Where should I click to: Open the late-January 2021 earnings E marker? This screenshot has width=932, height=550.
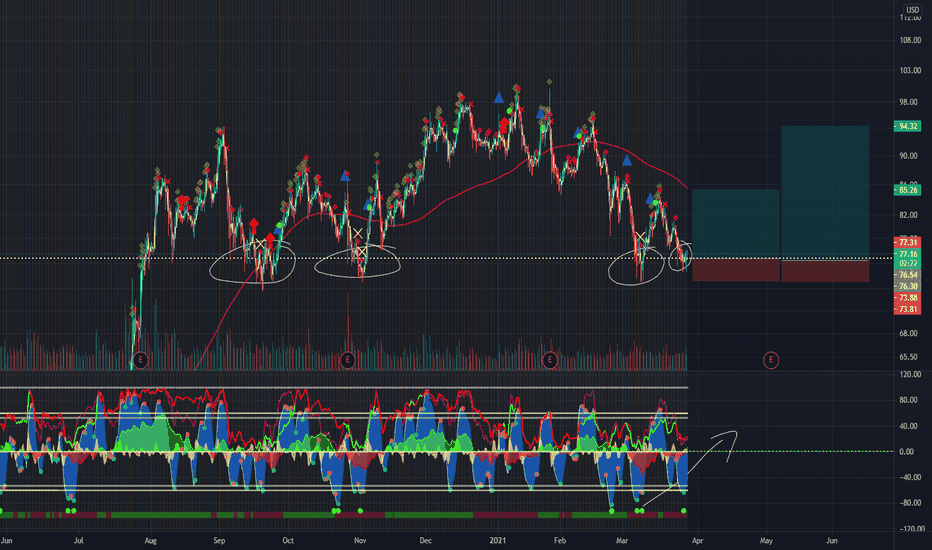point(550,360)
